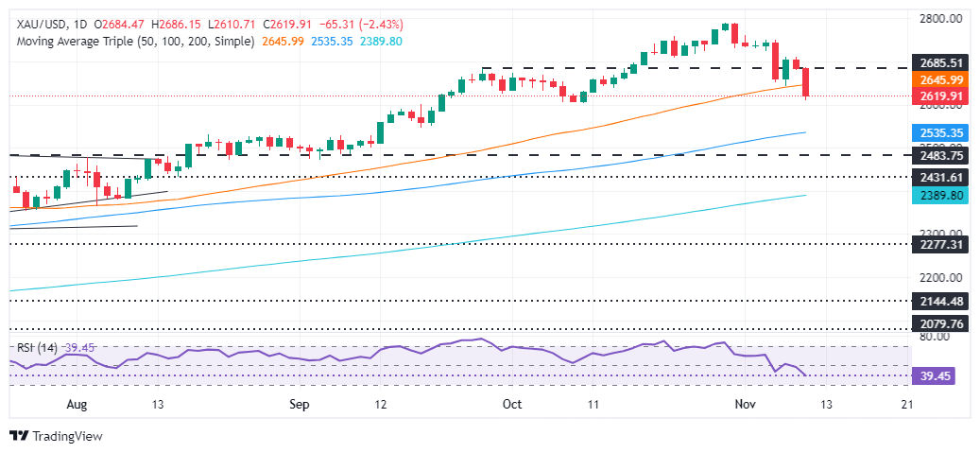
Task: Select the Oct label on the time axis
Action: [512, 404]
